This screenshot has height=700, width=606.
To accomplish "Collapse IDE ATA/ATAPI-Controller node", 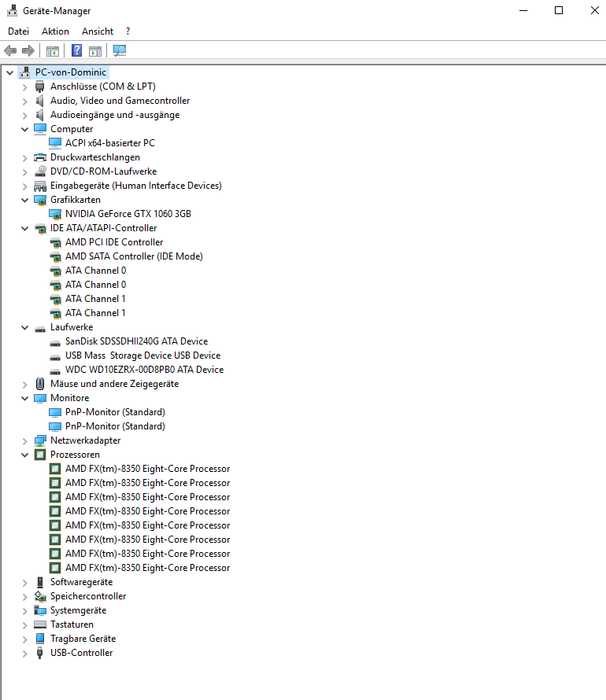I will [x=25, y=228].
